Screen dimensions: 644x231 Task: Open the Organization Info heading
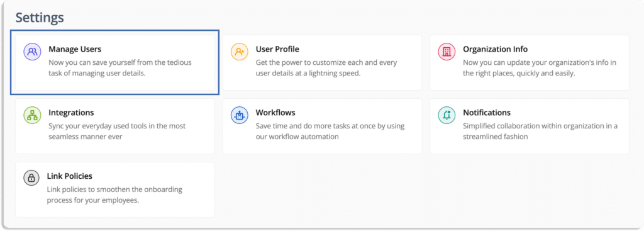coord(496,49)
